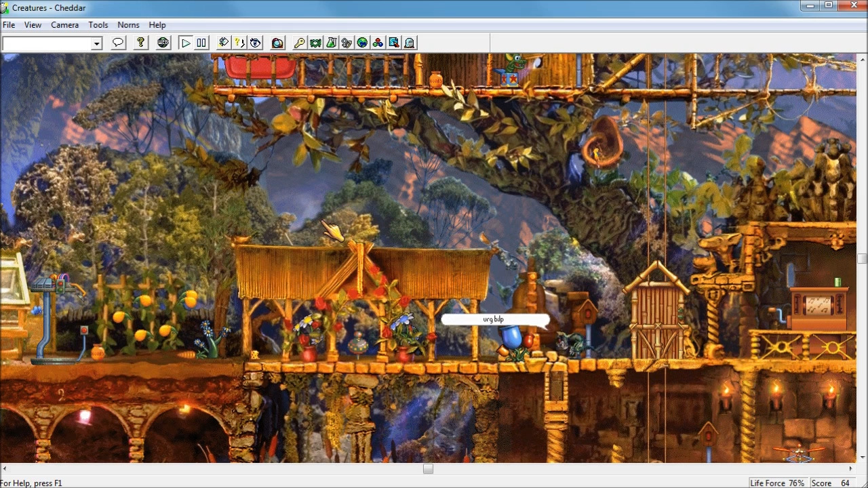The width and height of the screenshot is (868, 488).
Task: Click the music box with sheet notes
Action: pyautogui.click(x=820, y=308)
